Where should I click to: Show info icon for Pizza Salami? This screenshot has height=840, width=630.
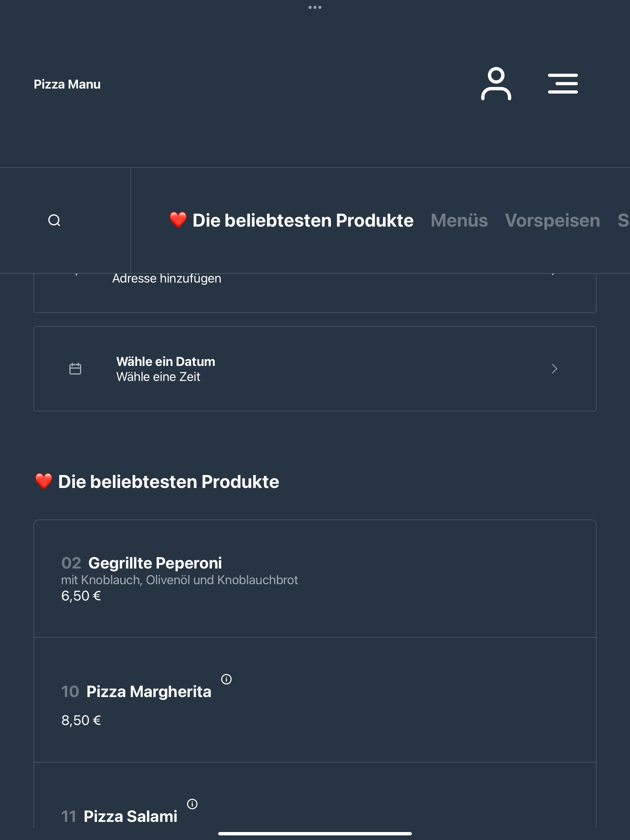click(192, 804)
